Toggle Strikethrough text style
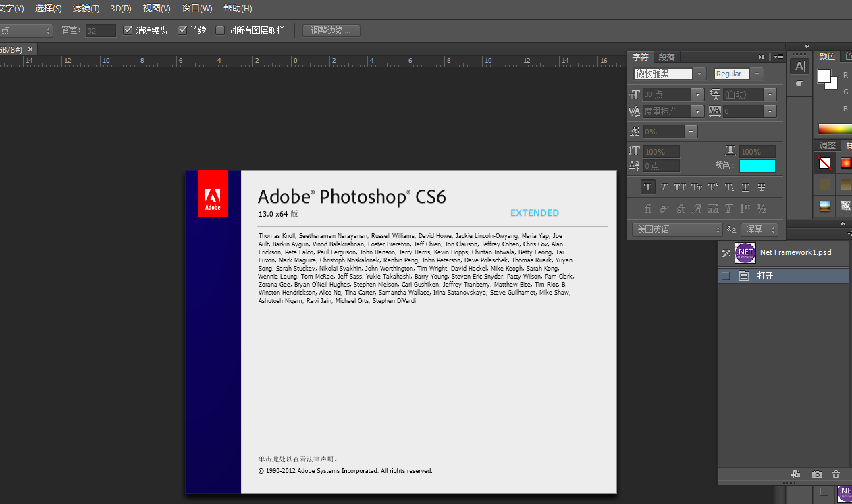Viewport: 852px width, 504px height. coord(762,187)
